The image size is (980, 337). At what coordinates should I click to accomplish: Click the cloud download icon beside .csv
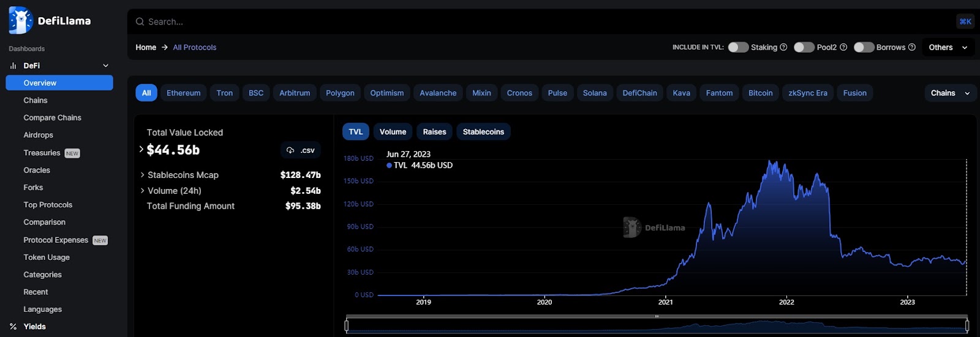(x=290, y=150)
